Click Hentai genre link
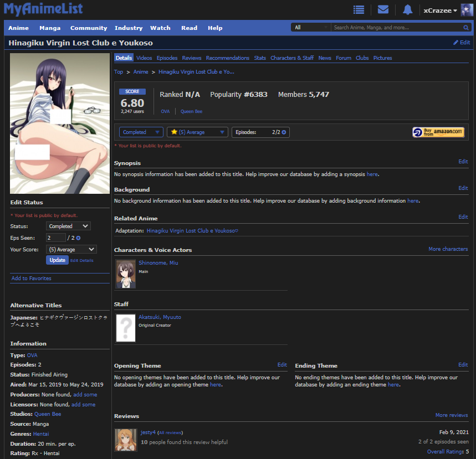 41,434
